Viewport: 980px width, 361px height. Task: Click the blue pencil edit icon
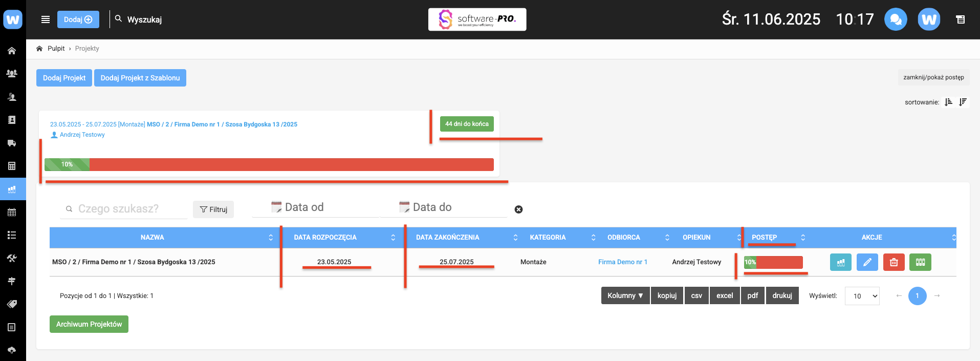867,262
